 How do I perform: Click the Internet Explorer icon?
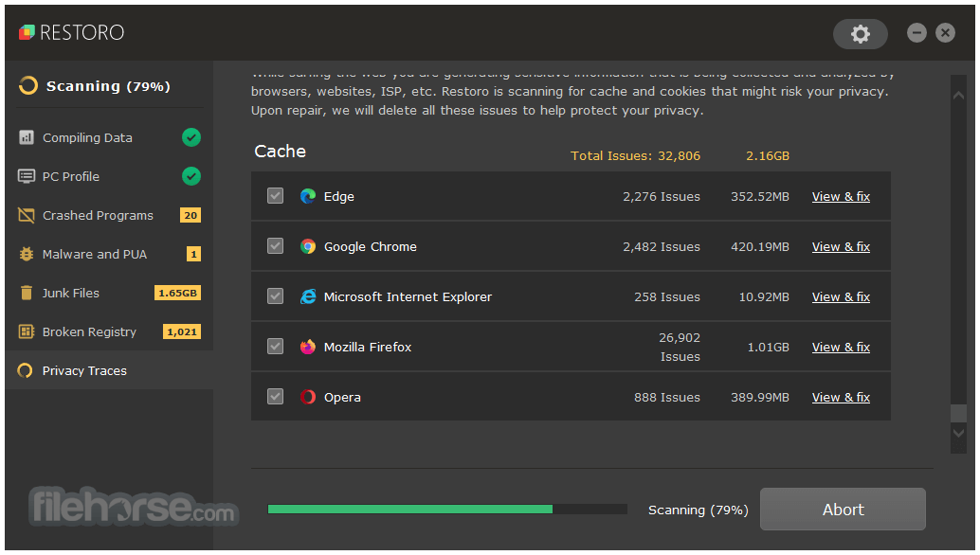(x=308, y=296)
